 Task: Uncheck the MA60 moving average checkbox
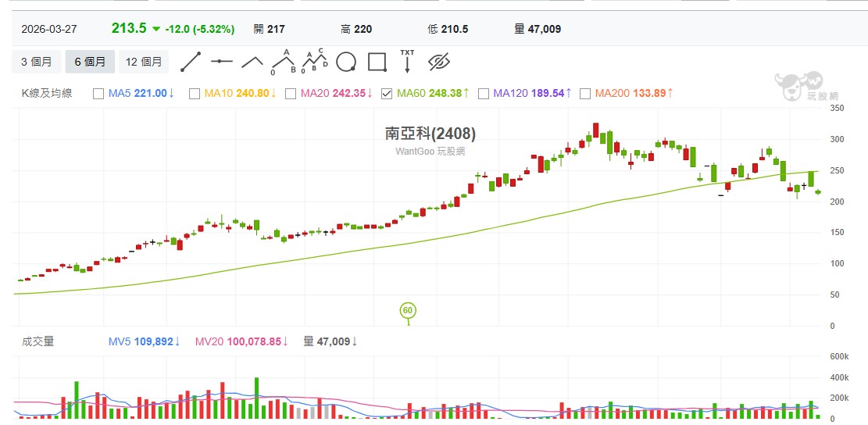(x=387, y=94)
